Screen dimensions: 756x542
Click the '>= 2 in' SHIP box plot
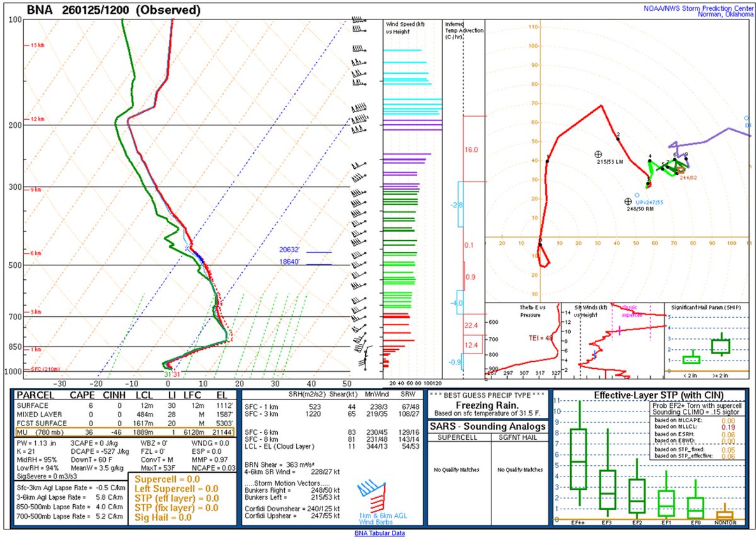click(x=721, y=345)
